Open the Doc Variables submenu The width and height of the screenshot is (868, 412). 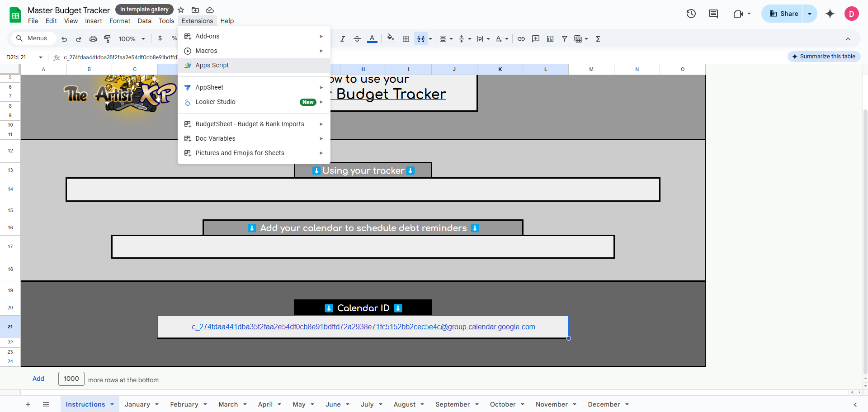[x=254, y=138]
